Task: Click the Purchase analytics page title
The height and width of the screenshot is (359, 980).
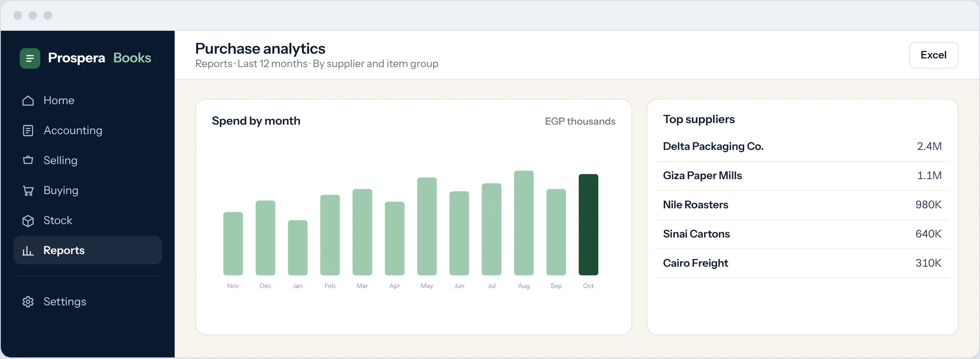Action: point(260,48)
